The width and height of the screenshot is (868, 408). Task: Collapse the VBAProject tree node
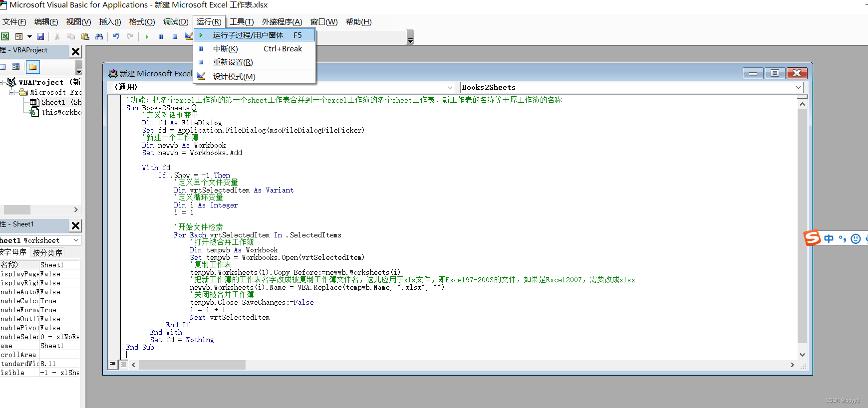[2, 82]
